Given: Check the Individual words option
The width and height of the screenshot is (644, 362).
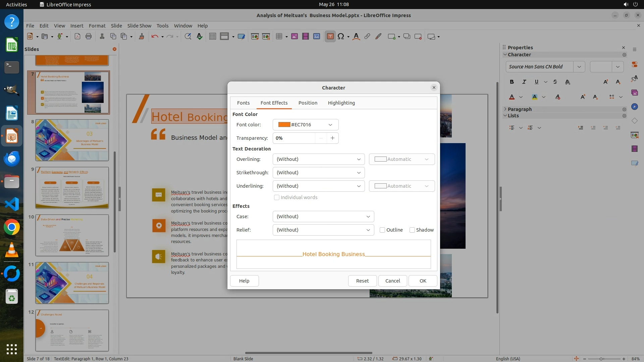Looking at the screenshot, I should coord(277,197).
